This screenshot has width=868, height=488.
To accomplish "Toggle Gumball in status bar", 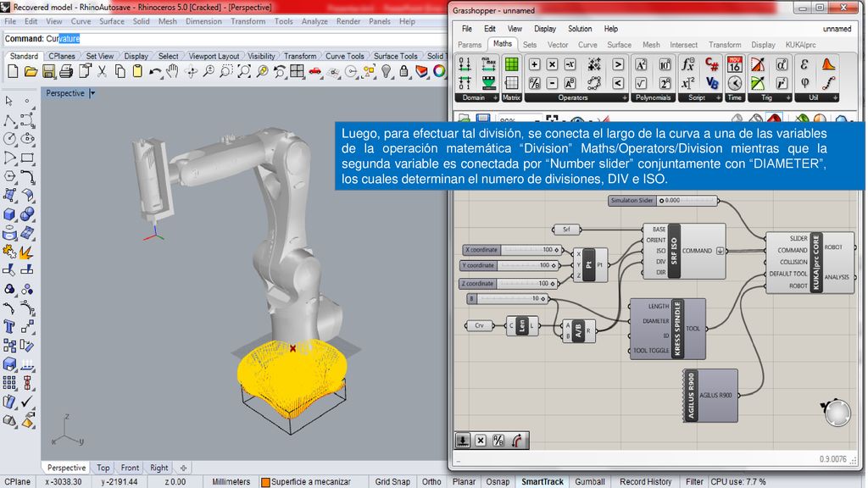I will tap(590, 482).
